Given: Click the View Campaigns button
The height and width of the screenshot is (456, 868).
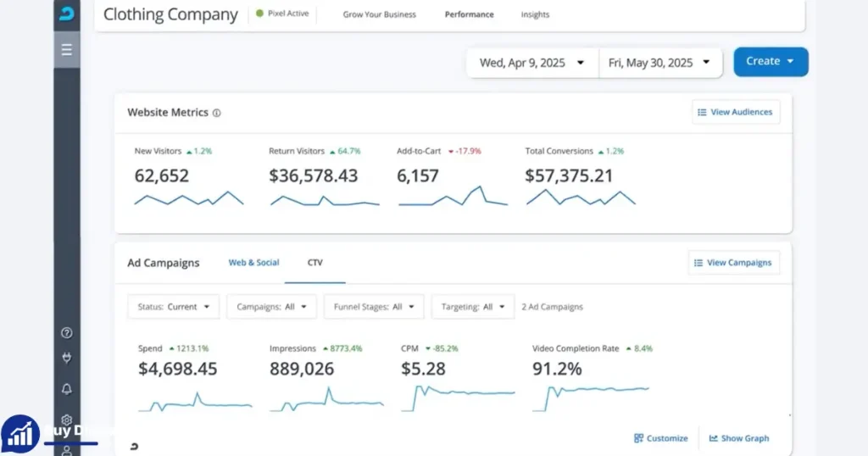Looking at the screenshot, I should click(733, 262).
